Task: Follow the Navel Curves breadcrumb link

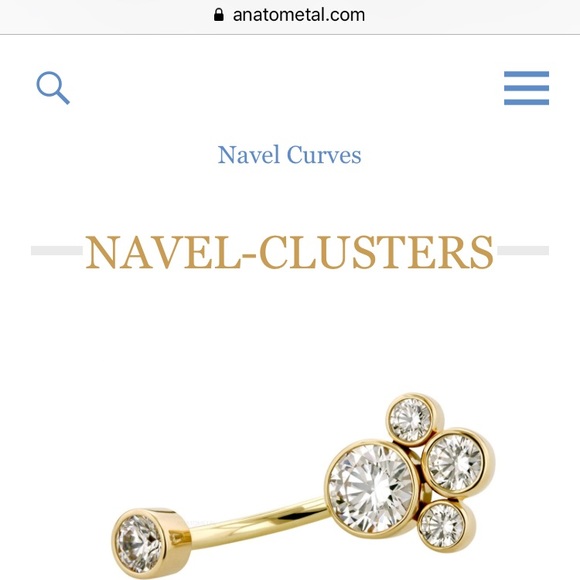Action: [x=289, y=155]
